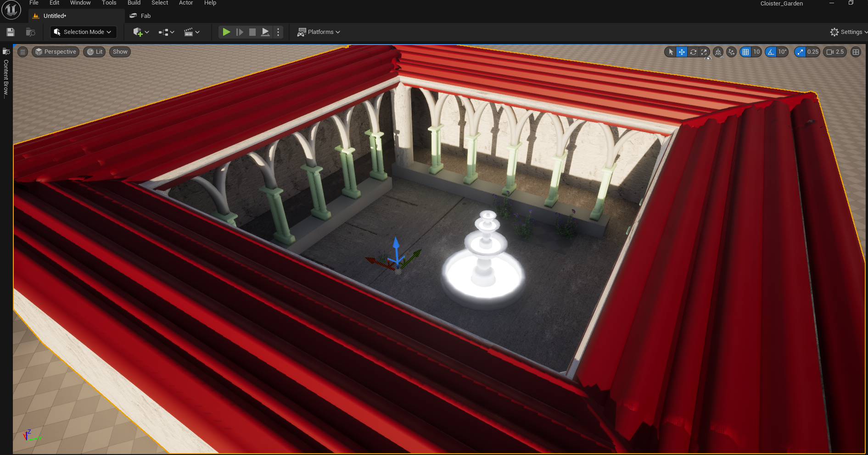Screen dimensions: 868x455
Task: Open the Content Browser sidebar drawer
Action: 6,72
